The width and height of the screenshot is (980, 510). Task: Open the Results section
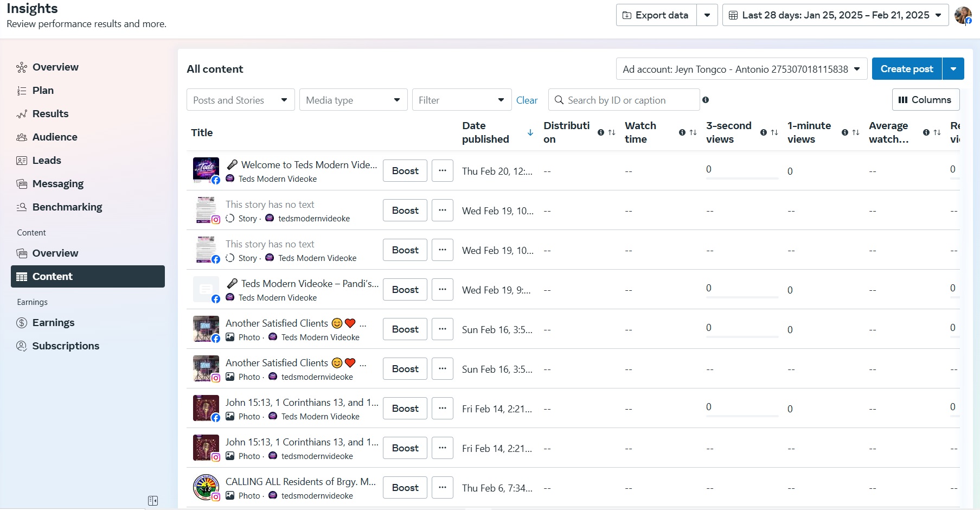(50, 114)
